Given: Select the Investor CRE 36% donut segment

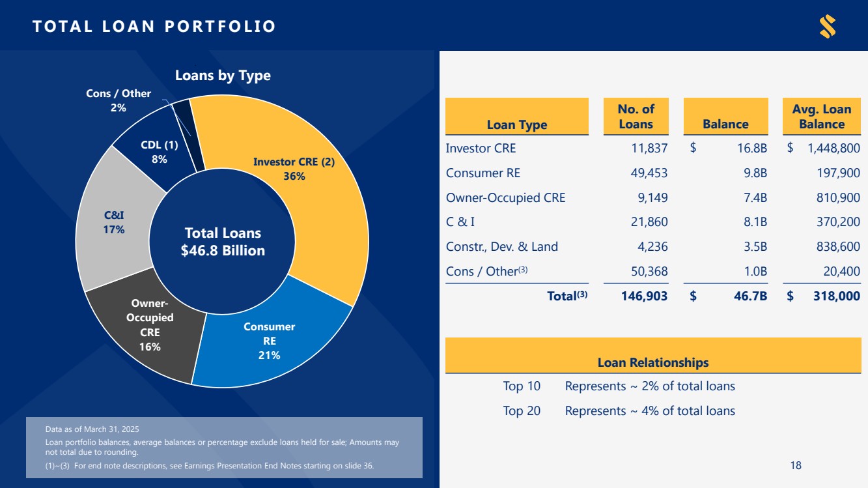Looking at the screenshot, I should (x=294, y=169).
